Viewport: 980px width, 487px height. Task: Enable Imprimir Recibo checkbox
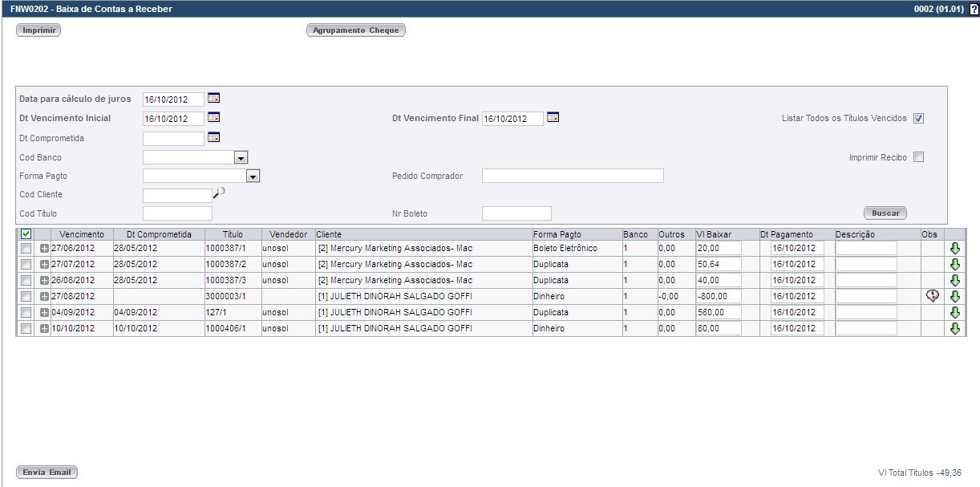(919, 157)
